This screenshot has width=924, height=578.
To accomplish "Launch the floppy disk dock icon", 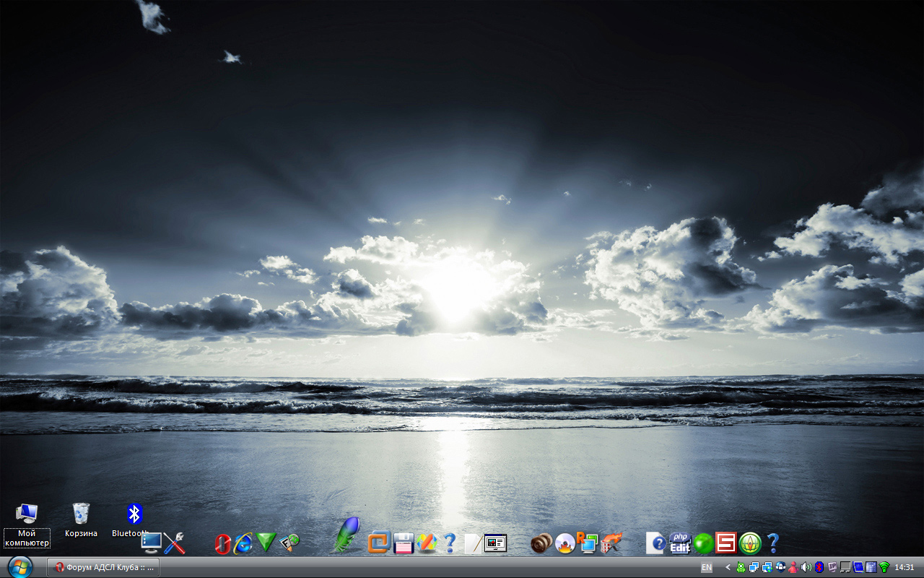I will (403, 543).
